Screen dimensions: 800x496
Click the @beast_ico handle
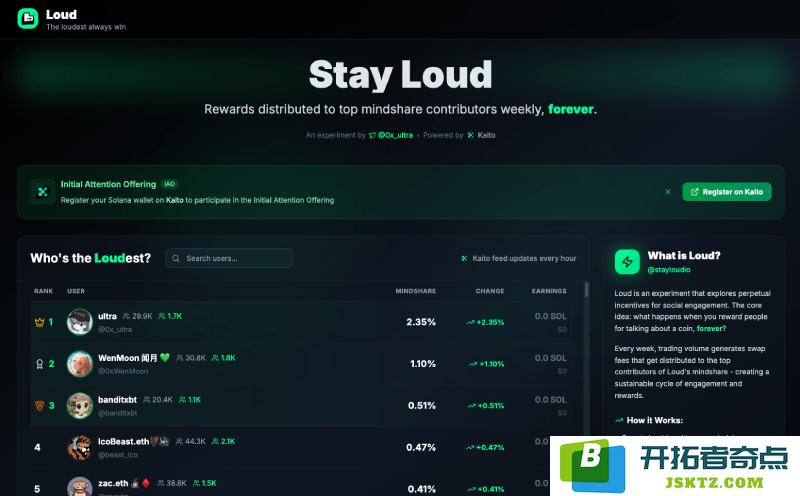pyautogui.click(x=118, y=455)
